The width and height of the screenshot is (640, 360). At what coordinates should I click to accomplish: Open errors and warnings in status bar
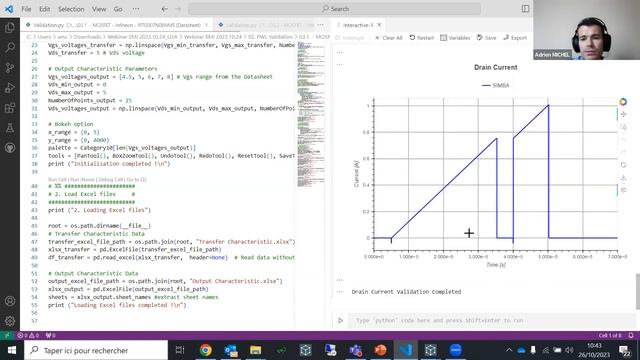[x=28, y=335]
